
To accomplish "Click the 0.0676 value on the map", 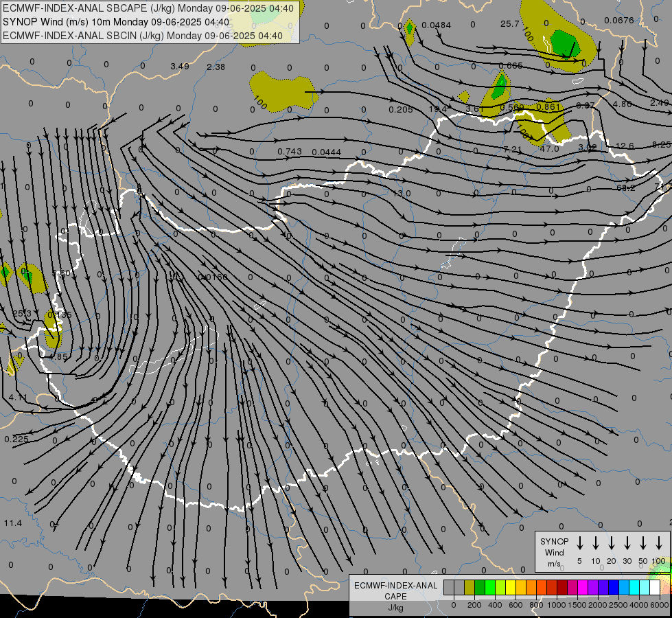I will click(x=619, y=21).
